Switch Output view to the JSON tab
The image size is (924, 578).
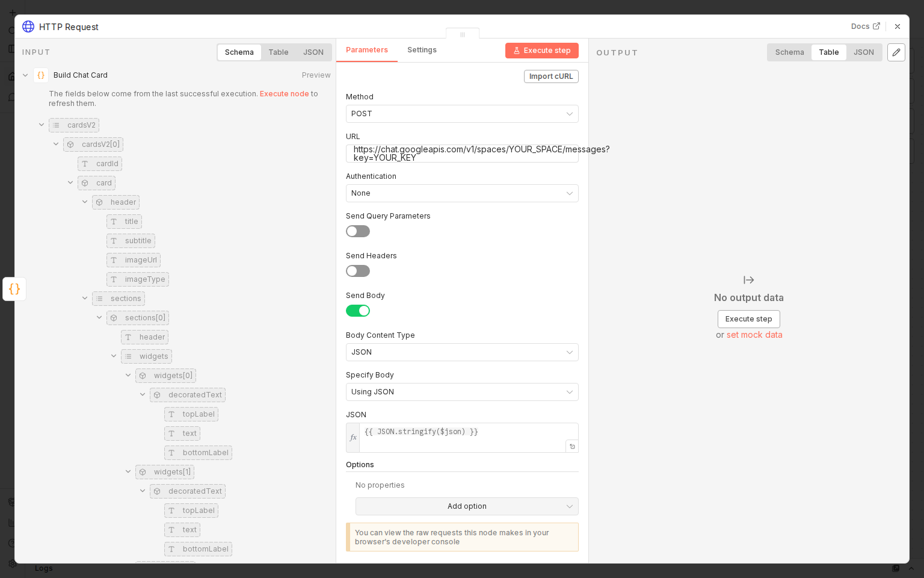point(864,52)
